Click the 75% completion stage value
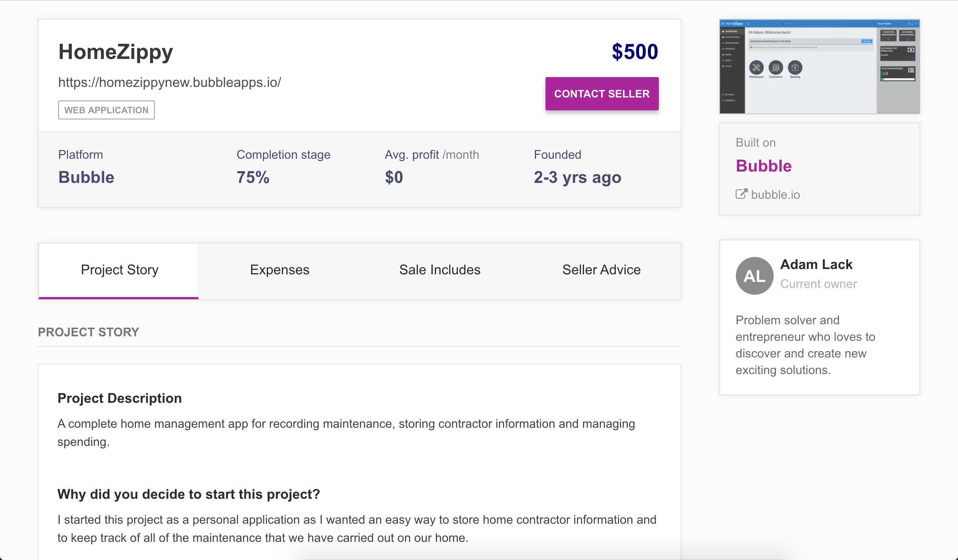 [253, 178]
